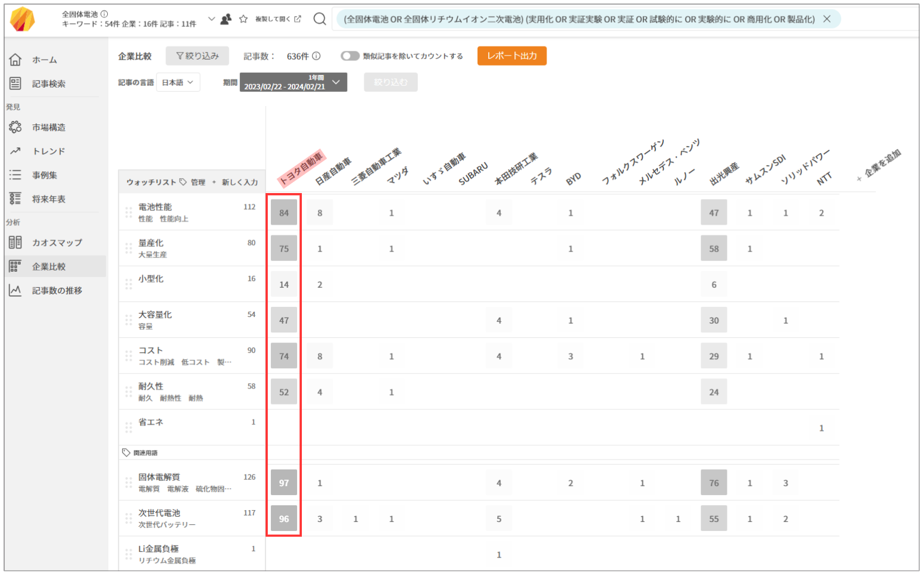
Task: Open 出光興産 固体電解質 cell showing 76
Action: click(x=714, y=483)
